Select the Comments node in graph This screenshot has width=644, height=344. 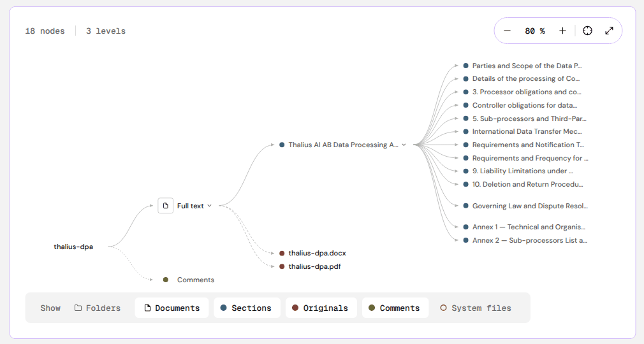pyautogui.click(x=196, y=280)
